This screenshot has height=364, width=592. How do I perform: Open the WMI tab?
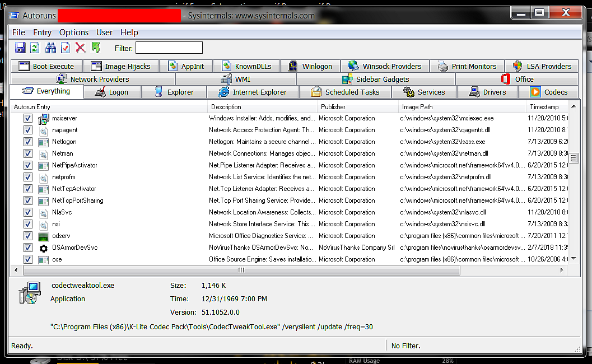coord(236,80)
